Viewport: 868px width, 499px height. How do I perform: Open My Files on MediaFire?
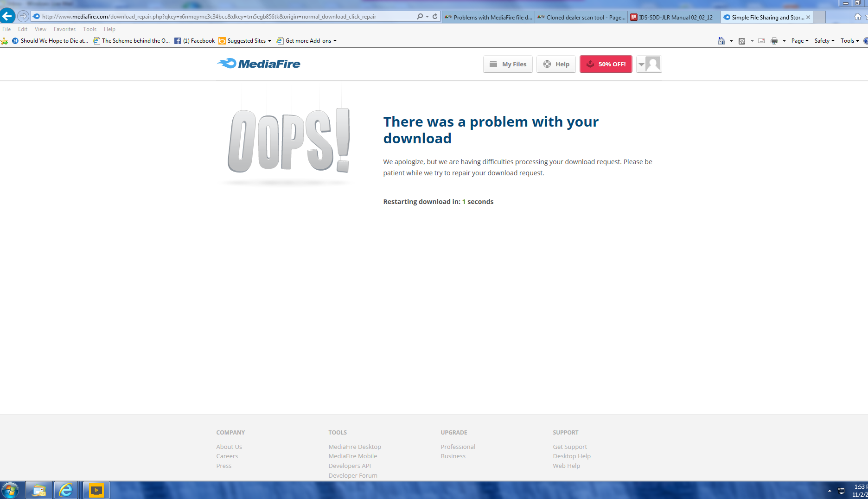pyautogui.click(x=508, y=64)
